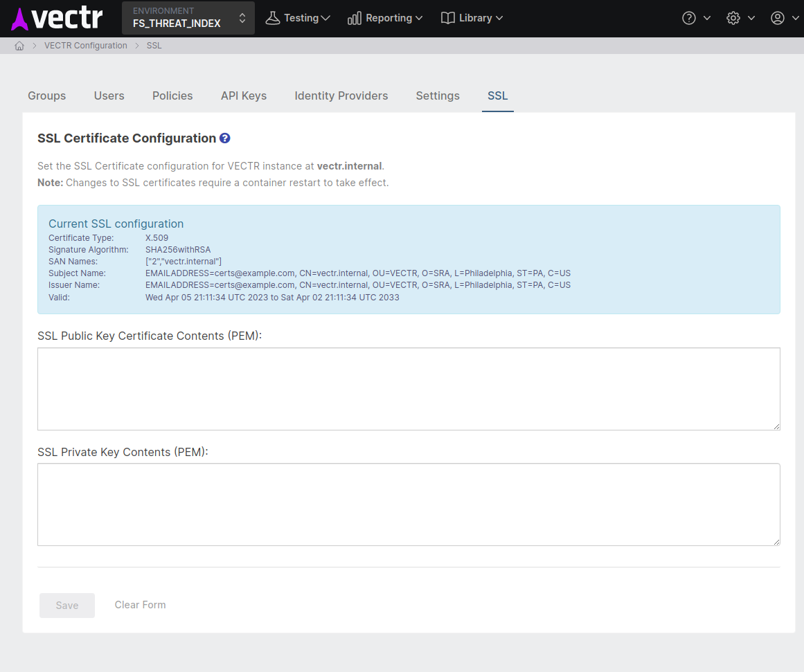The height and width of the screenshot is (672, 804).
Task: Expand the Reporting menu chevron
Action: 419,18
